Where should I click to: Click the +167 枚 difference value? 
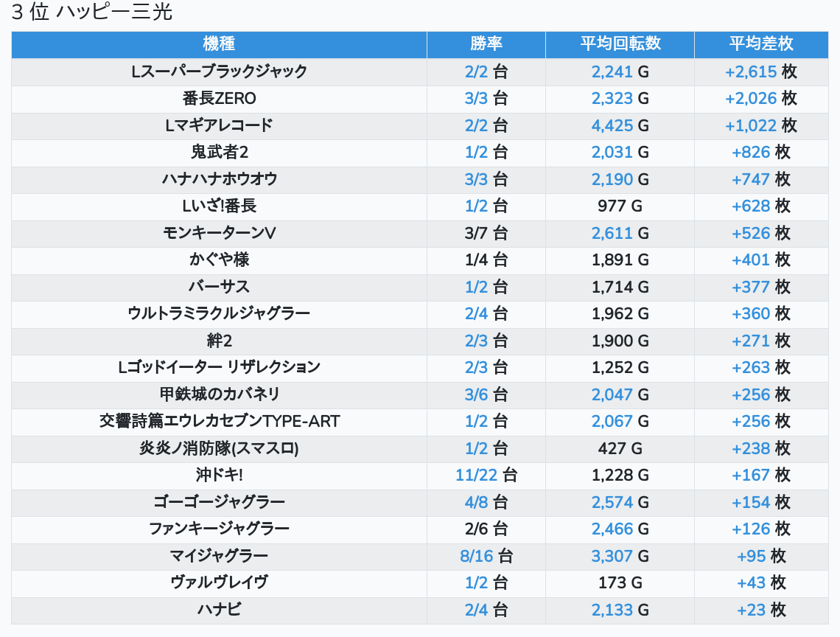point(760,476)
